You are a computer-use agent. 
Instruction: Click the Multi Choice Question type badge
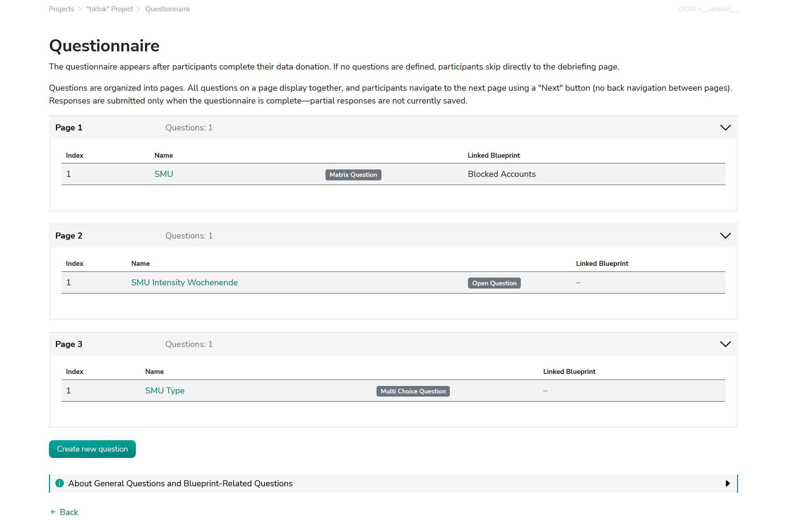click(413, 391)
